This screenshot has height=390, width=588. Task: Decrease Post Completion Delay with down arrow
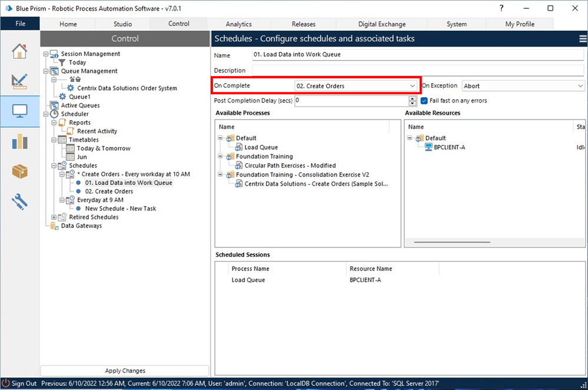413,103
